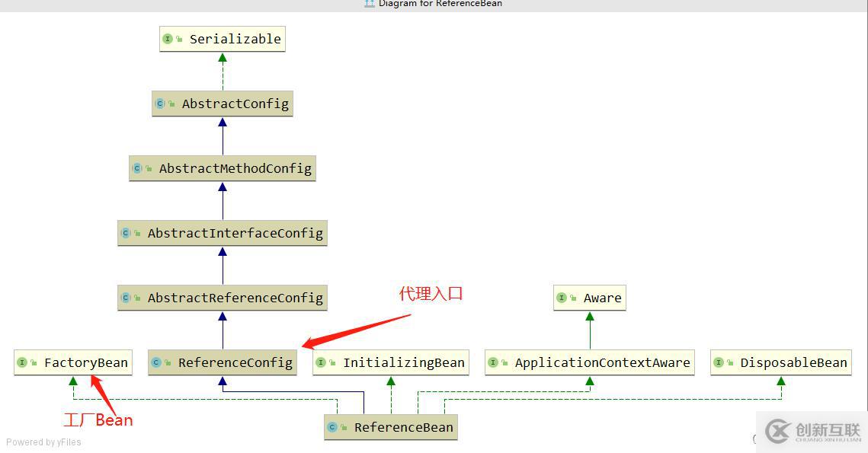Click the class icon beside AbstractMethodConfig
Image resolution: width=868 pixels, height=453 pixels.
click(137, 168)
